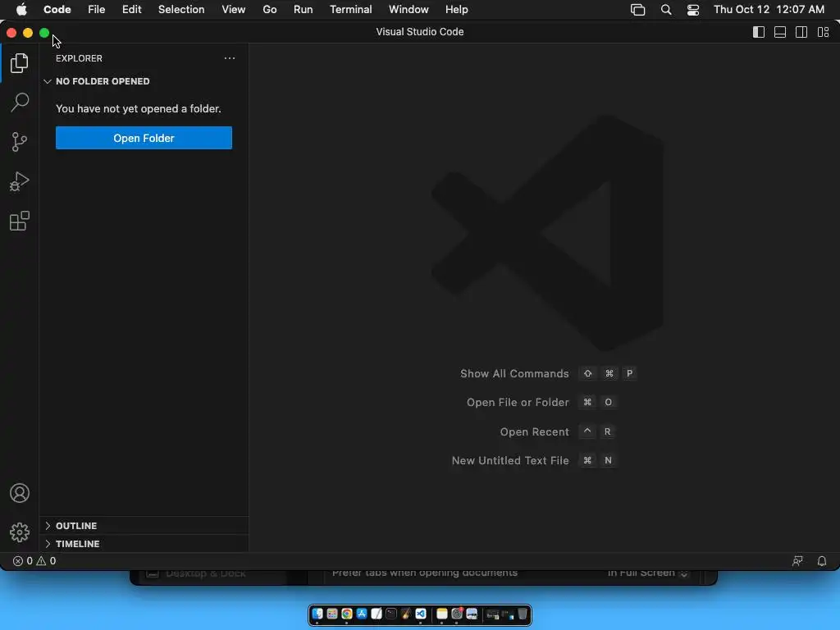Click the Open Recent hint text
Image resolution: width=840 pixels, height=630 pixels.
point(534,431)
